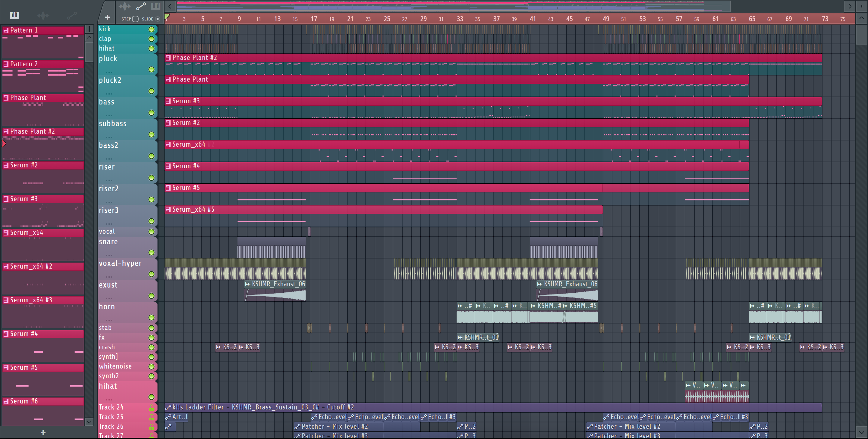Mute the subbass track
Image resolution: width=868 pixels, height=439 pixels.
coord(151,134)
